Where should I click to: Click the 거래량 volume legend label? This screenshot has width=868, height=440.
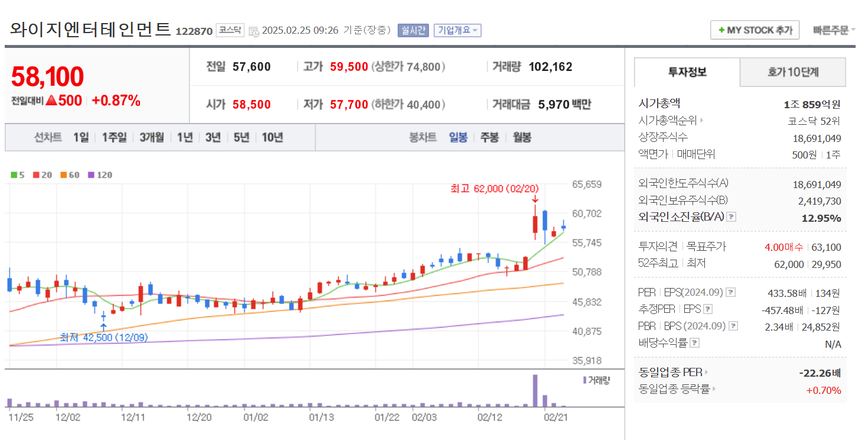pos(596,380)
